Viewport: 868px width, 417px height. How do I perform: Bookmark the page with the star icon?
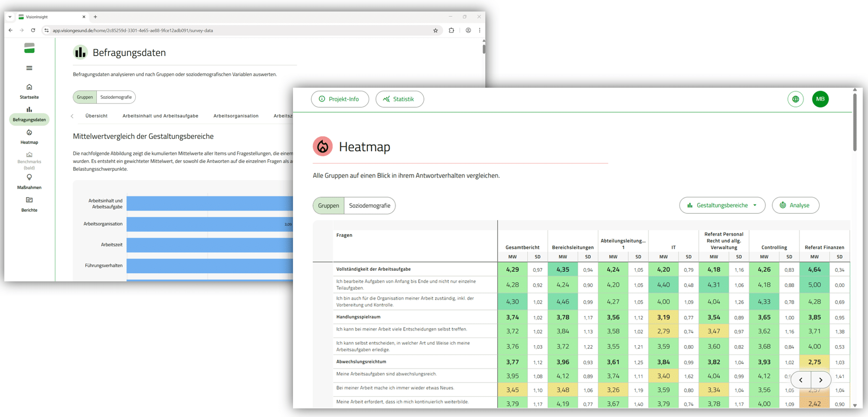point(435,30)
